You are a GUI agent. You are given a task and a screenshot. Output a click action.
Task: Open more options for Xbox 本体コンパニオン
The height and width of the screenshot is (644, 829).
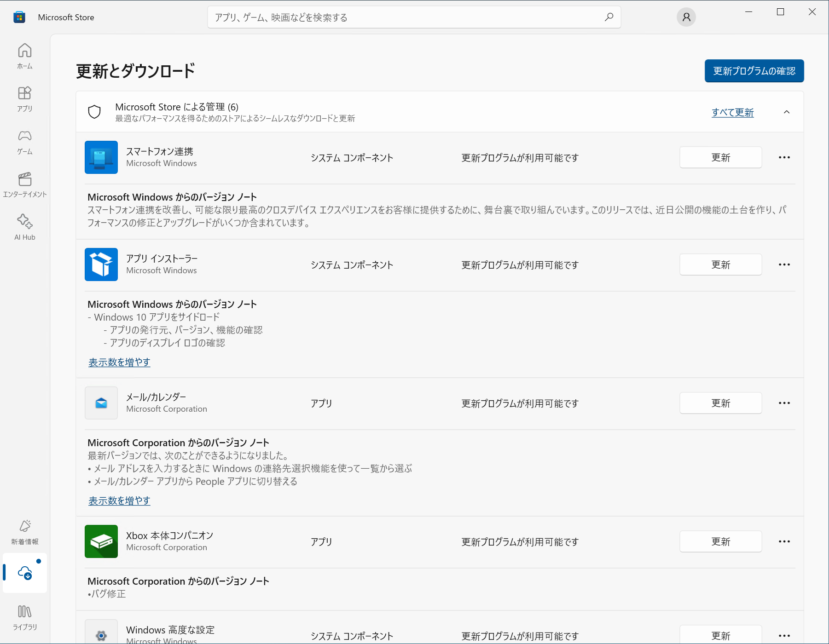[x=784, y=541]
